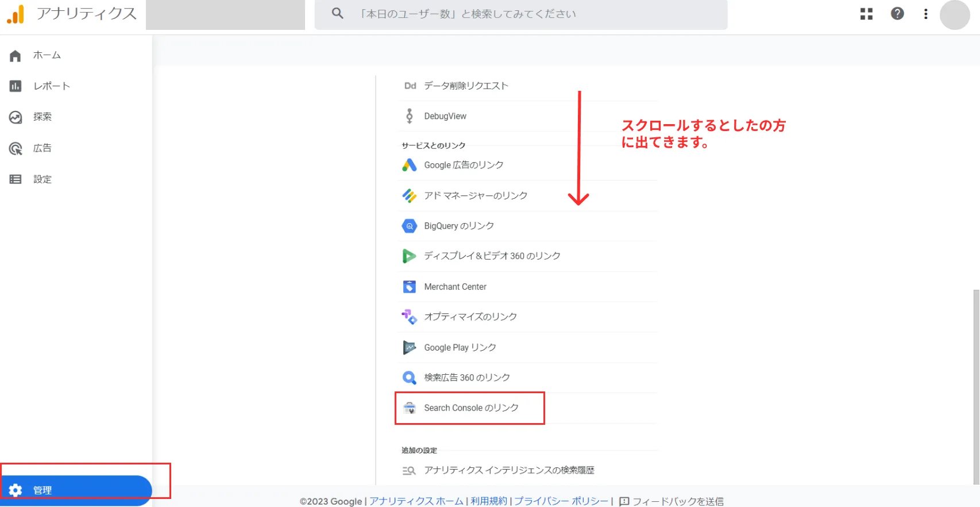Click the レポート bar chart icon
The height and width of the screenshot is (507, 980).
pos(16,86)
